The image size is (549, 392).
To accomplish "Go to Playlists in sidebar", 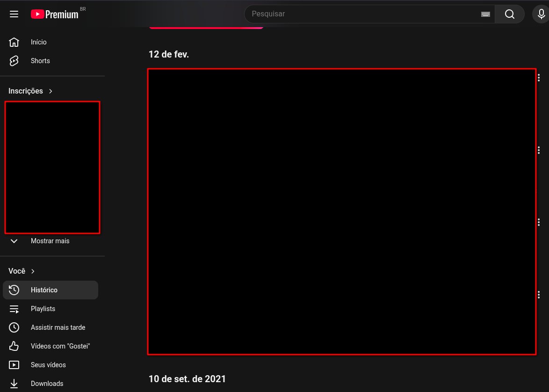I will pyautogui.click(x=43, y=309).
